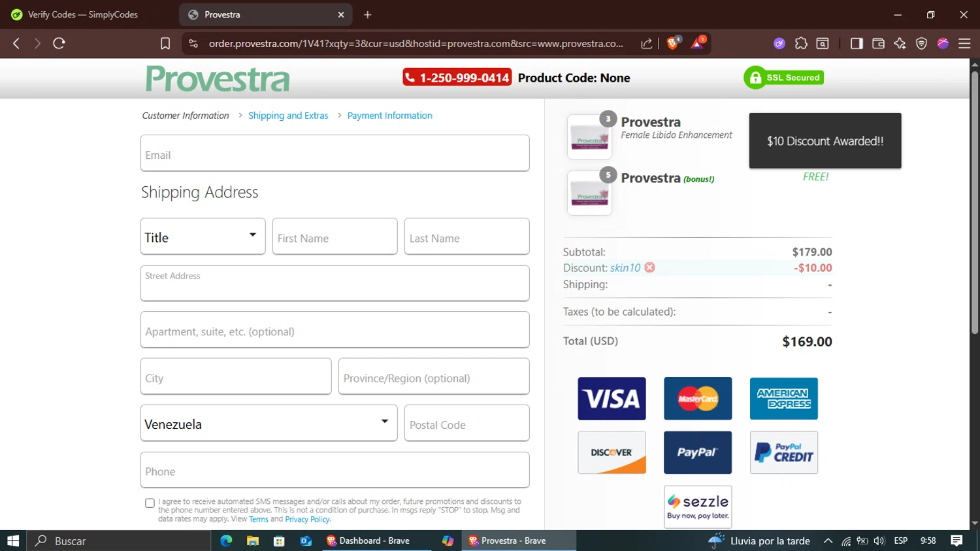Call the 1-250-999-0414 phone button

click(x=457, y=78)
